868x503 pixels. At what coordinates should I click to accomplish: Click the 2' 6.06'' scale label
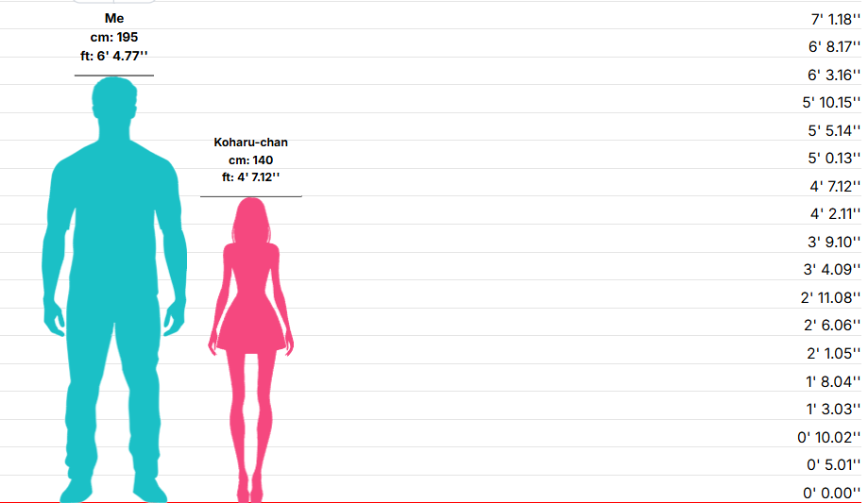tap(832, 325)
